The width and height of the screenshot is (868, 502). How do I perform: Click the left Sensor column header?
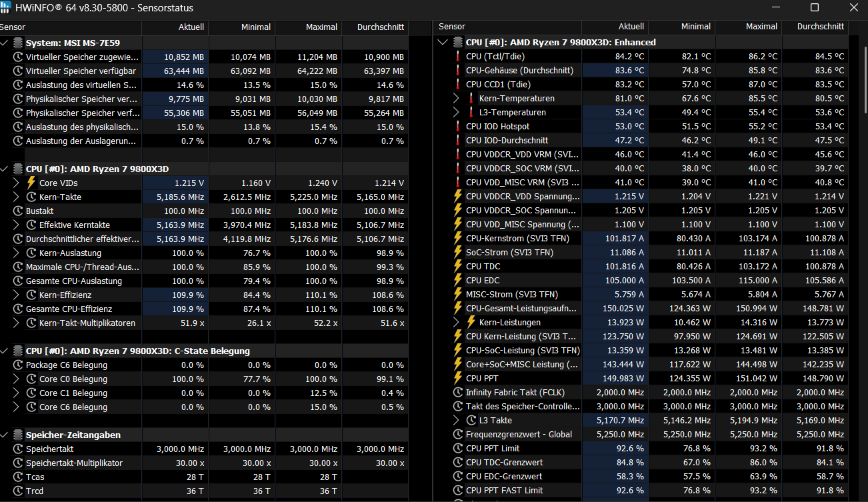(x=71, y=27)
